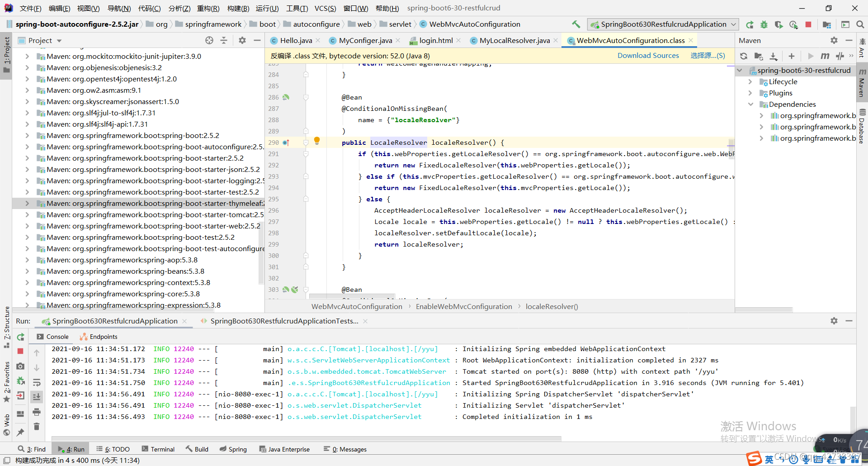Click Run console horizontal scrollbar
The width and height of the screenshot is (868, 466).
[307, 438]
